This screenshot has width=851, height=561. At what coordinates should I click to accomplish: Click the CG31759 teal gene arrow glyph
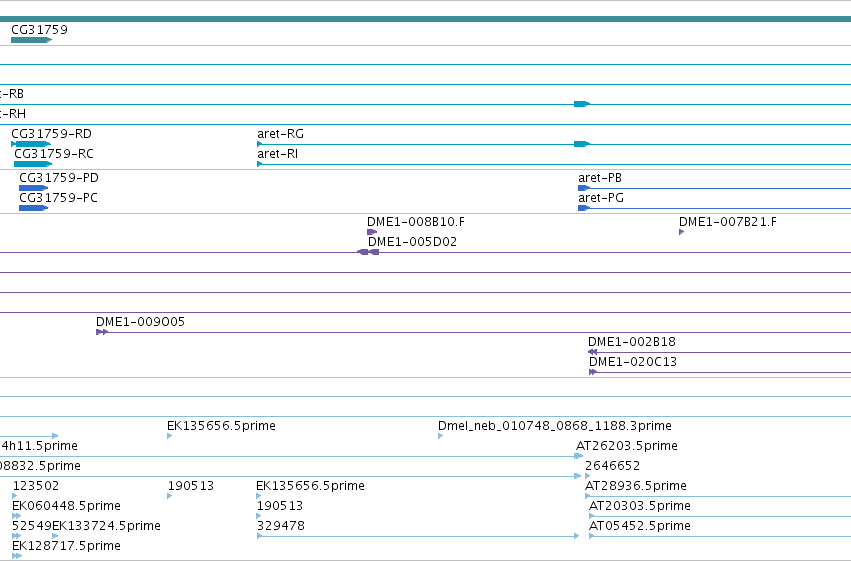click(31, 40)
